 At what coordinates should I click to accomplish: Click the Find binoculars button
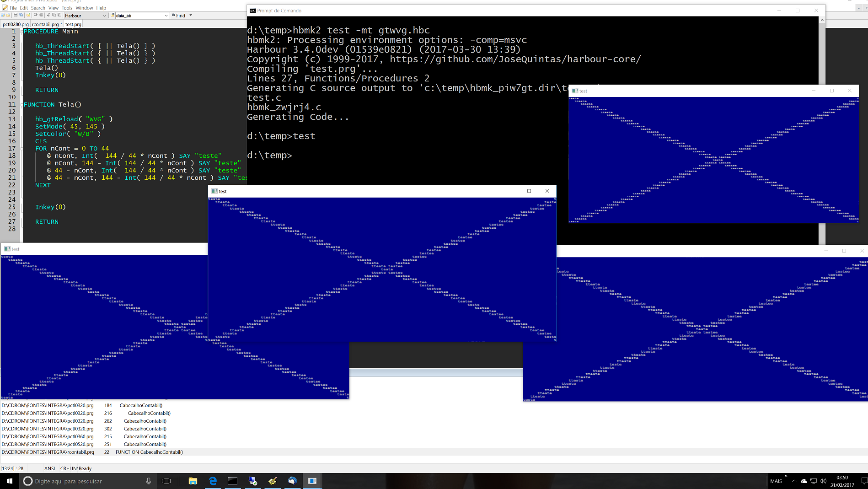pyautogui.click(x=178, y=16)
